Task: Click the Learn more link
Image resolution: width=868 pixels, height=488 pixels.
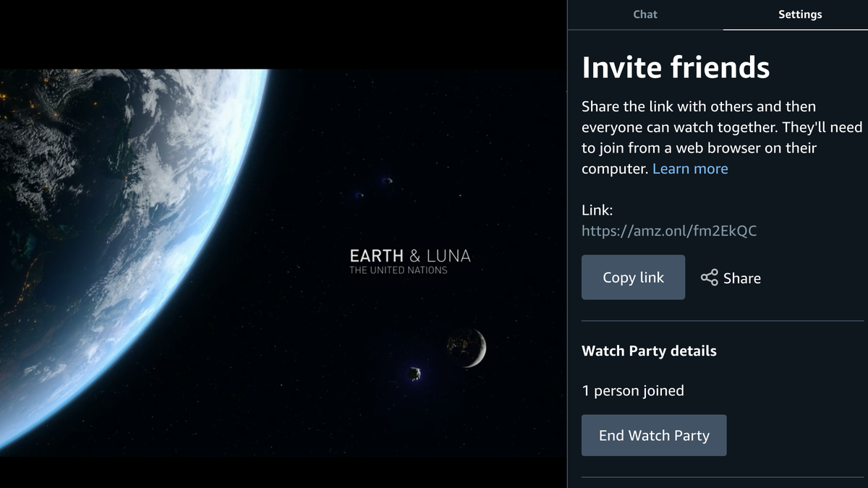Action: click(x=690, y=168)
